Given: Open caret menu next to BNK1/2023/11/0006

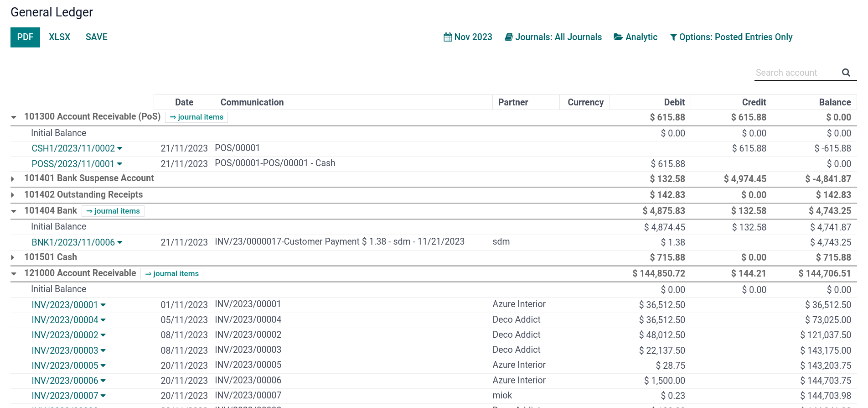Looking at the screenshot, I should click(x=120, y=242).
